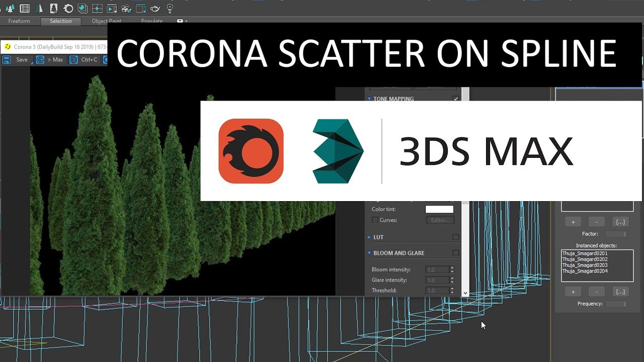
Task: Open the teal sphere material icon
Action: [x=83, y=8]
